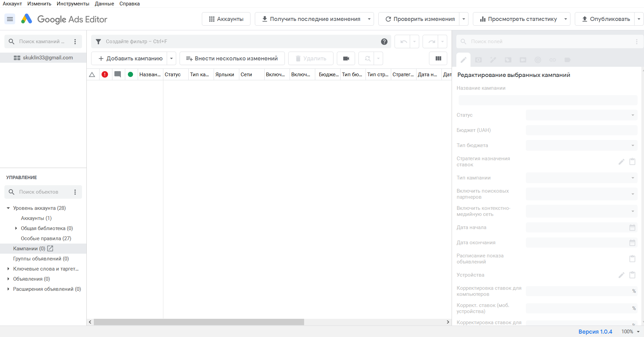644x337 pixels.
Task: Click Просмотреть статистику button
Action: (x=518, y=19)
